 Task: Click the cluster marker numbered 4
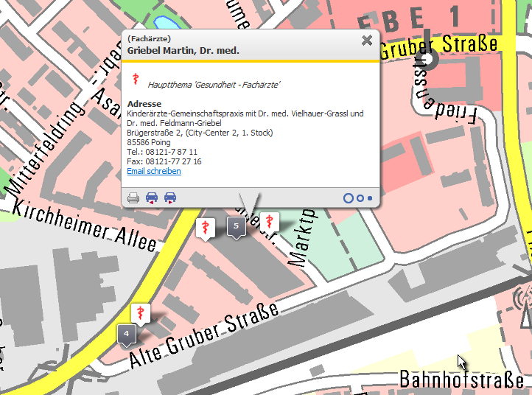(x=127, y=334)
